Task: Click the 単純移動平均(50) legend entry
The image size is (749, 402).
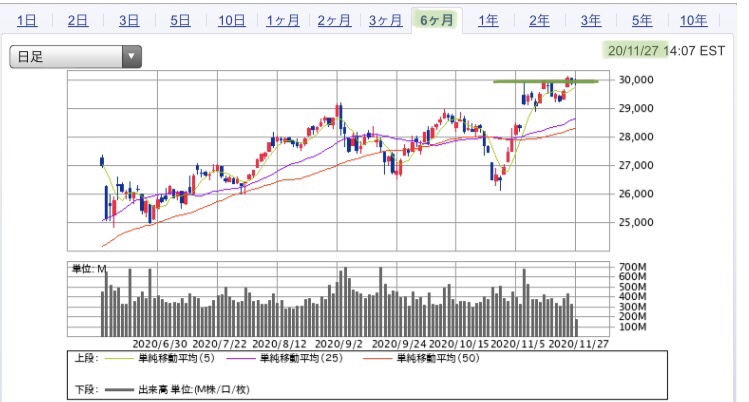Action: tap(438, 358)
